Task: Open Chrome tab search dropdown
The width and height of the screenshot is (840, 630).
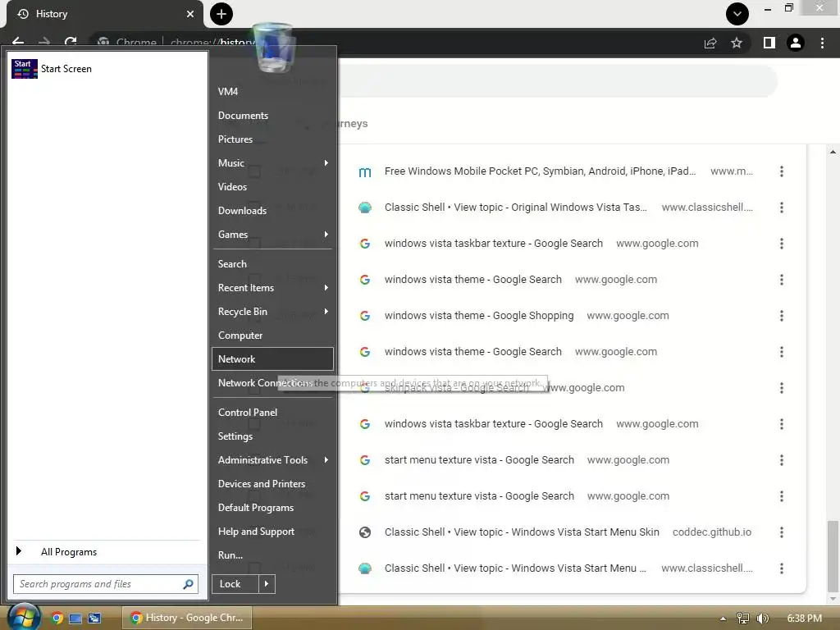Action: pyautogui.click(x=737, y=14)
